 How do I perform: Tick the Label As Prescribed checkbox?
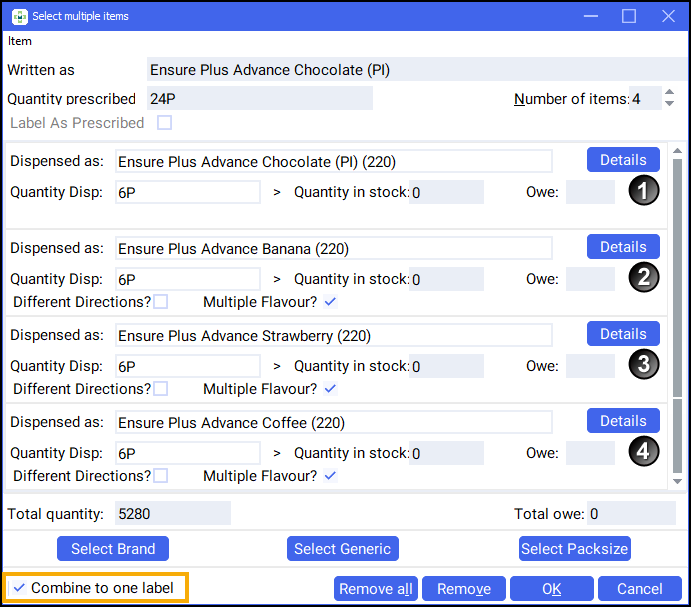(164, 123)
